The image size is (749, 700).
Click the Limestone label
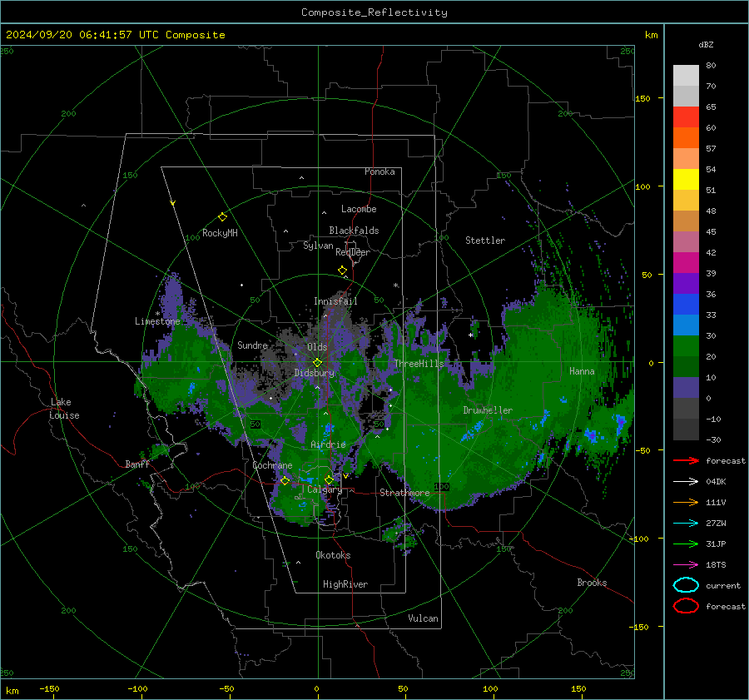[157, 321]
